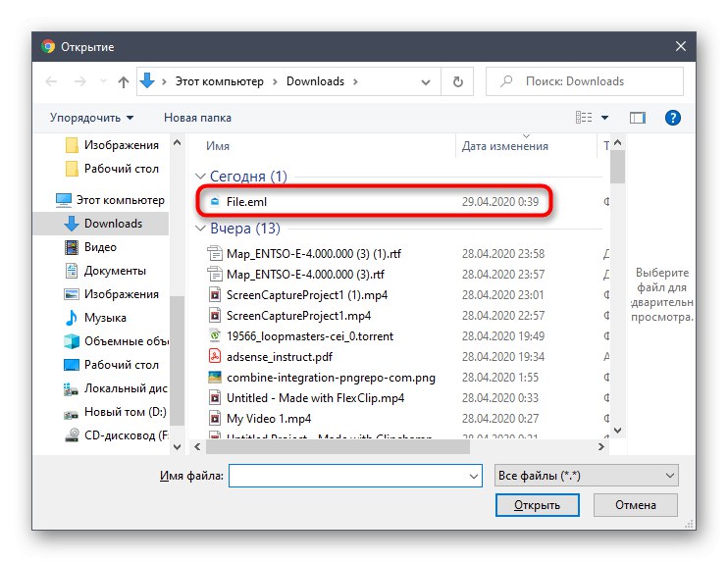
Task: Open file type filter 'Все файлы (*.*)'
Action: click(x=586, y=476)
